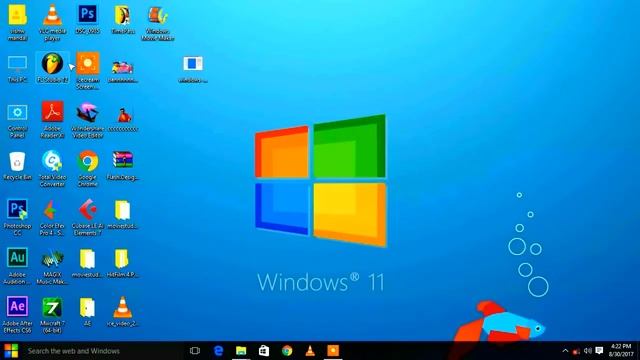Open the moviestud... folder beside HitFilm folder
This screenshot has height=360, width=640.
point(87,262)
